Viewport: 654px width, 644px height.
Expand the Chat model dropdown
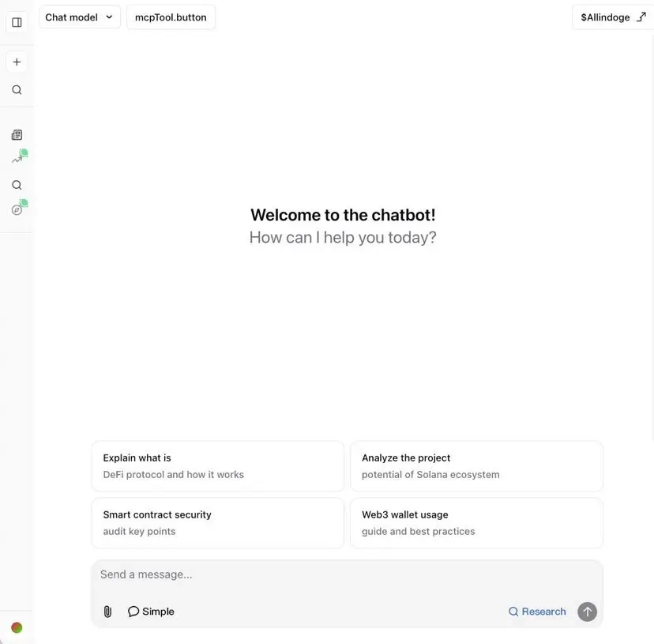click(80, 17)
